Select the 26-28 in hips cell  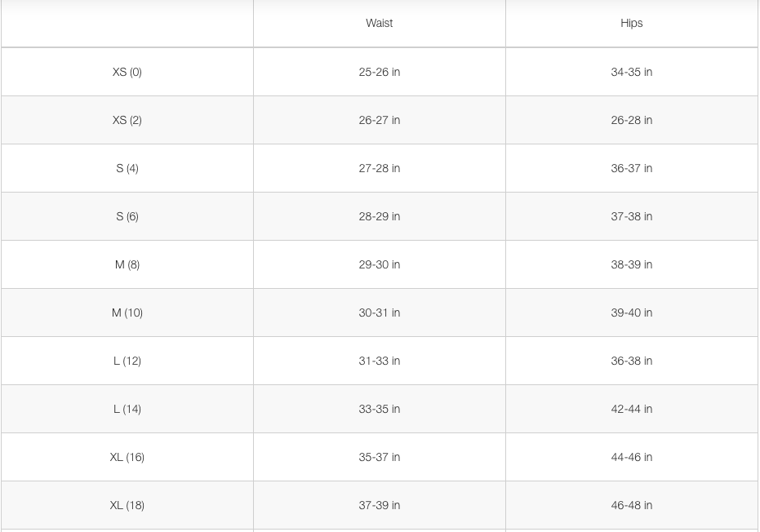pos(631,120)
